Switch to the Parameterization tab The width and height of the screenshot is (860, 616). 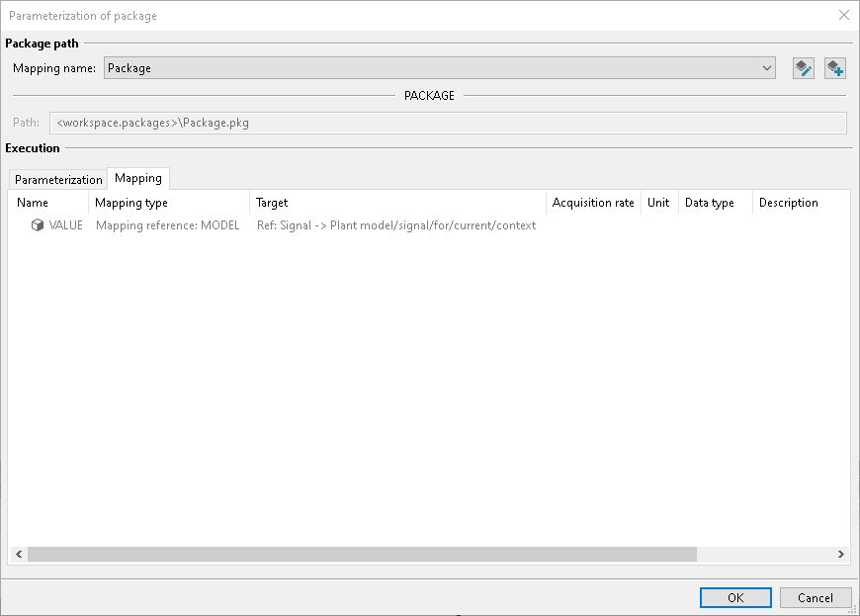[58, 179]
